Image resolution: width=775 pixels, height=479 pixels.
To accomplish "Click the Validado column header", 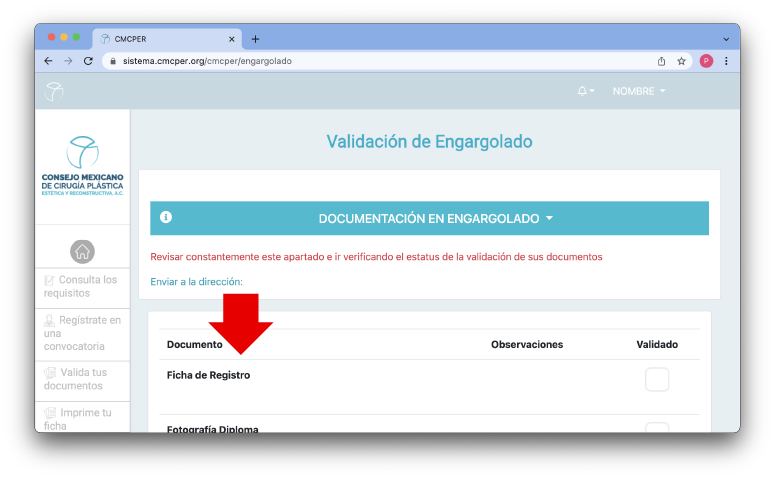I will [657, 345].
